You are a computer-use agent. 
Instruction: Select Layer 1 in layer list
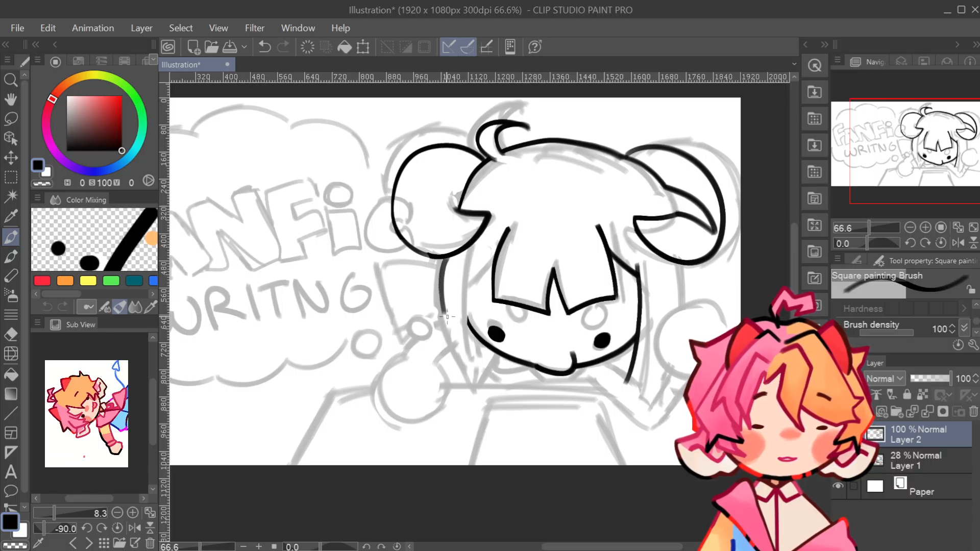point(916,460)
